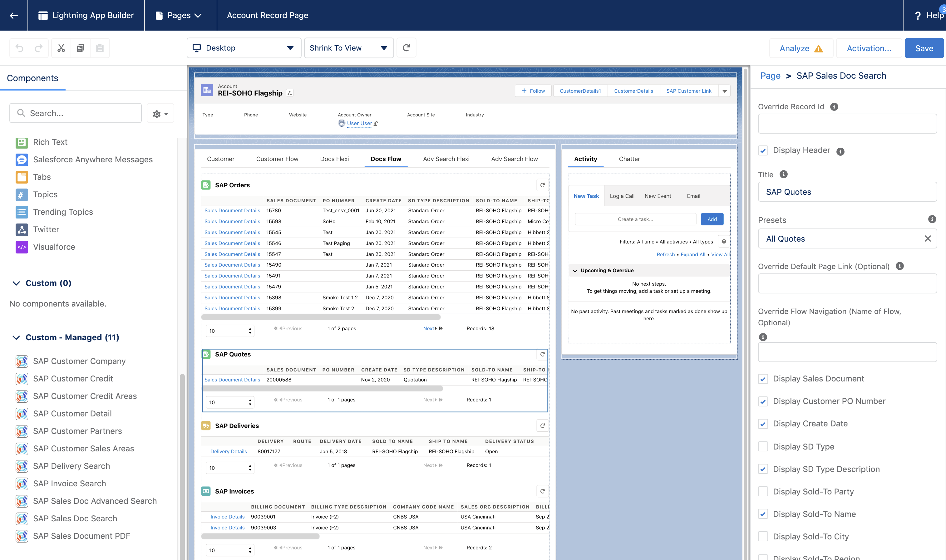Image resolution: width=946 pixels, height=560 pixels.
Task: Click the component Search field
Action: (x=76, y=113)
